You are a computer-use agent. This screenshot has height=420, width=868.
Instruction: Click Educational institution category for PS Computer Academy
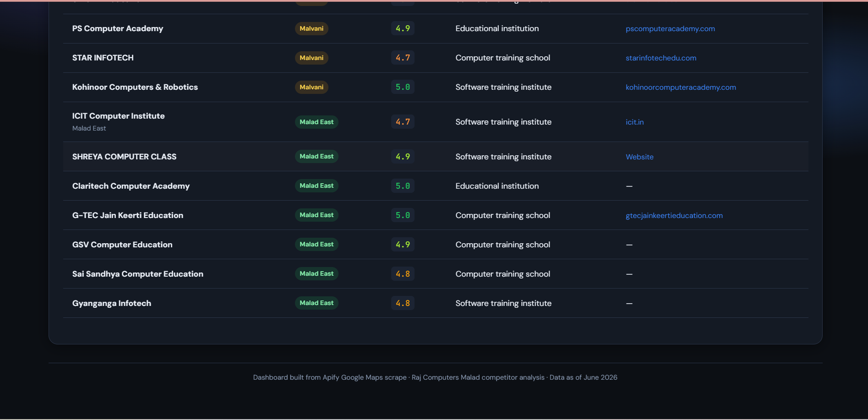(497, 28)
